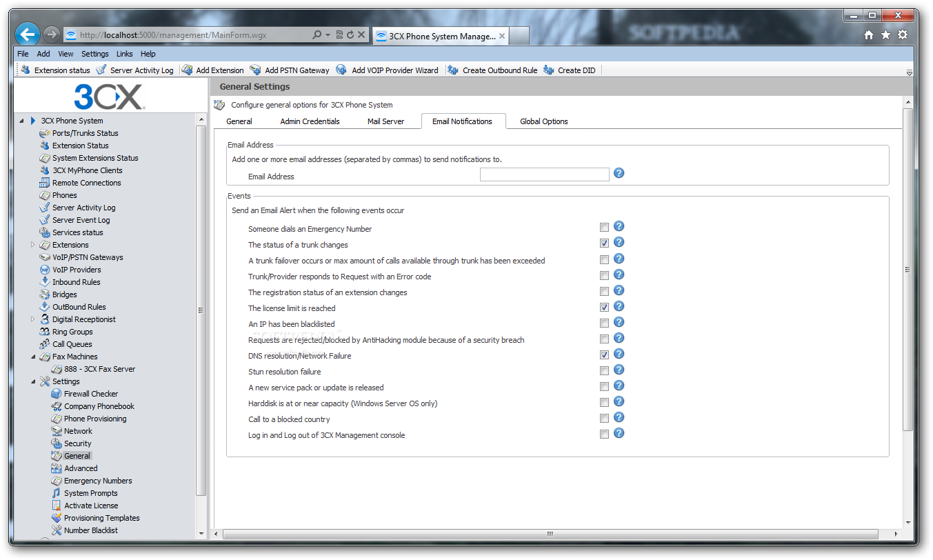The width and height of the screenshot is (933, 560).
Task: Click the content pane vertical scrollbar
Action: click(x=908, y=270)
